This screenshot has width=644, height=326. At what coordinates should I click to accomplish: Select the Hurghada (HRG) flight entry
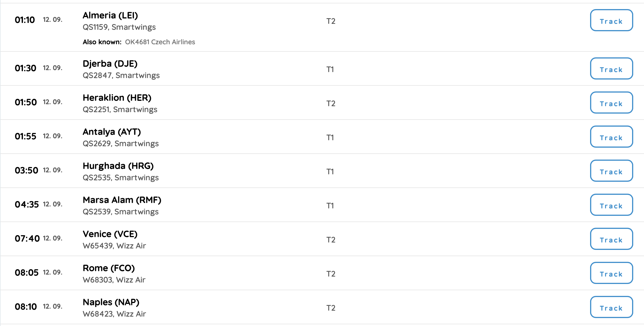click(x=322, y=171)
